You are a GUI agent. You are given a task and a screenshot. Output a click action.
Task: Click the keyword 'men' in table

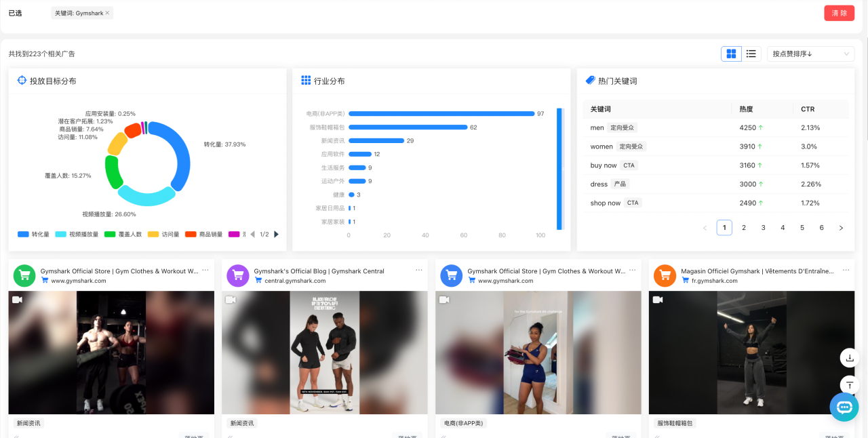tap(597, 127)
